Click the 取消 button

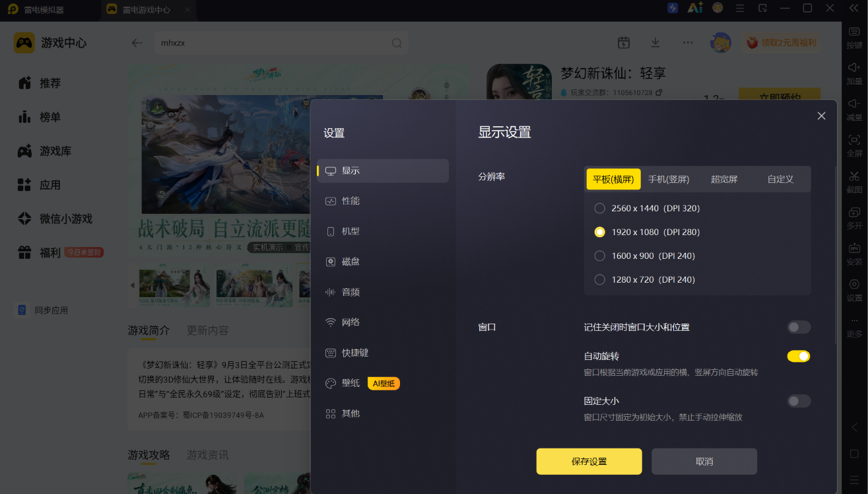click(x=704, y=462)
